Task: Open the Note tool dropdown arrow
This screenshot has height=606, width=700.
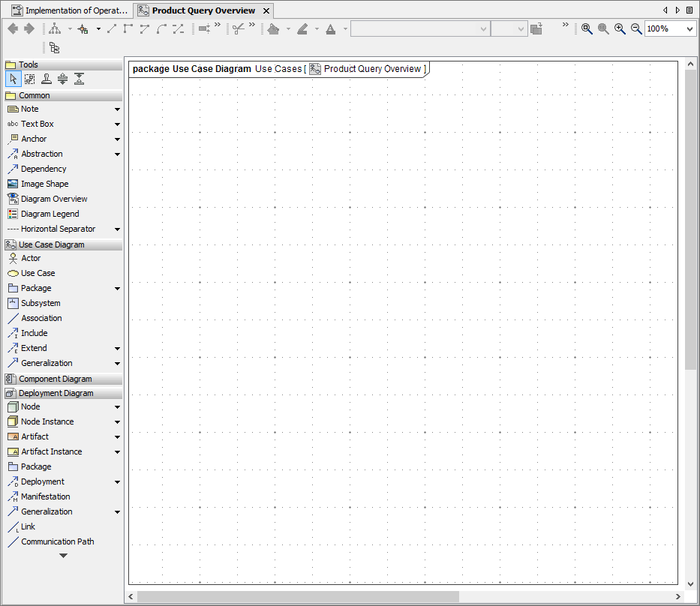Action: click(x=116, y=109)
